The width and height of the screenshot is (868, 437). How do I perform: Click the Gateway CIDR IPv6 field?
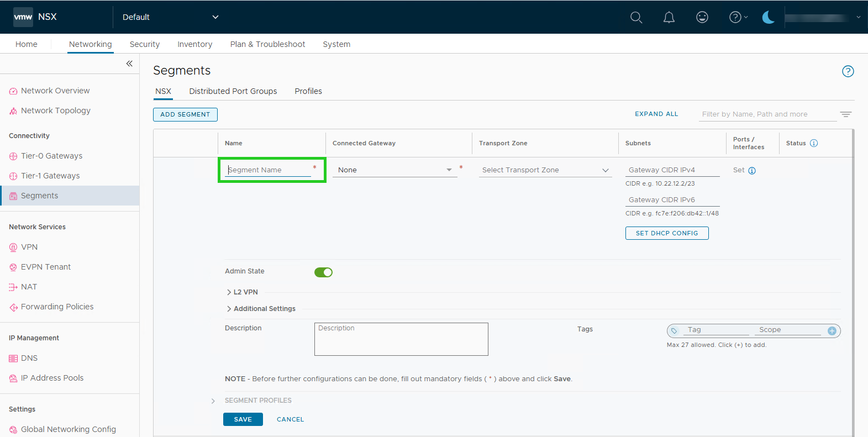672,200
